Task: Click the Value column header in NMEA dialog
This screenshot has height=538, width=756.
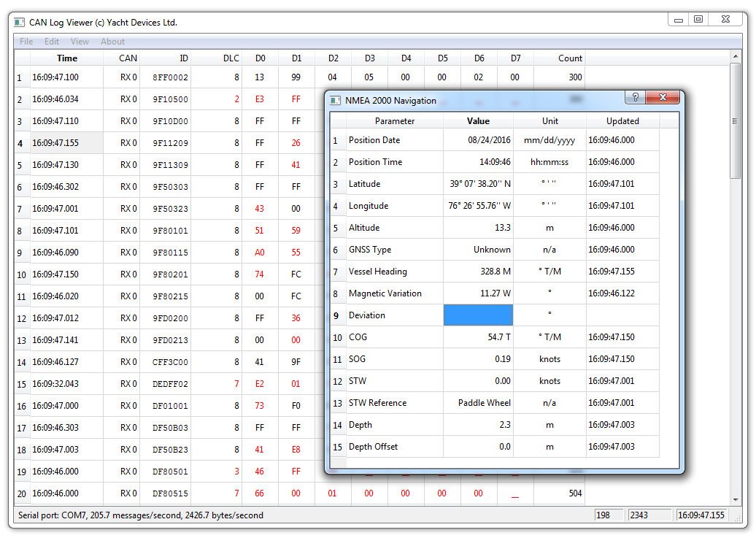Action: click(478, 121)
